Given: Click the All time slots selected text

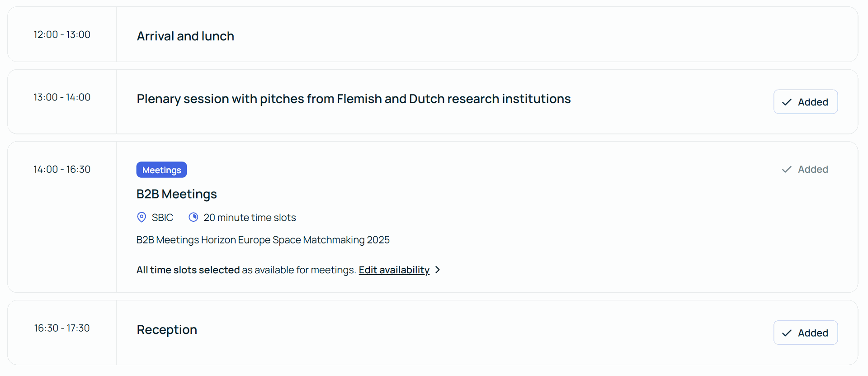Looking at the screenshot, I should (x=188, y=270).
